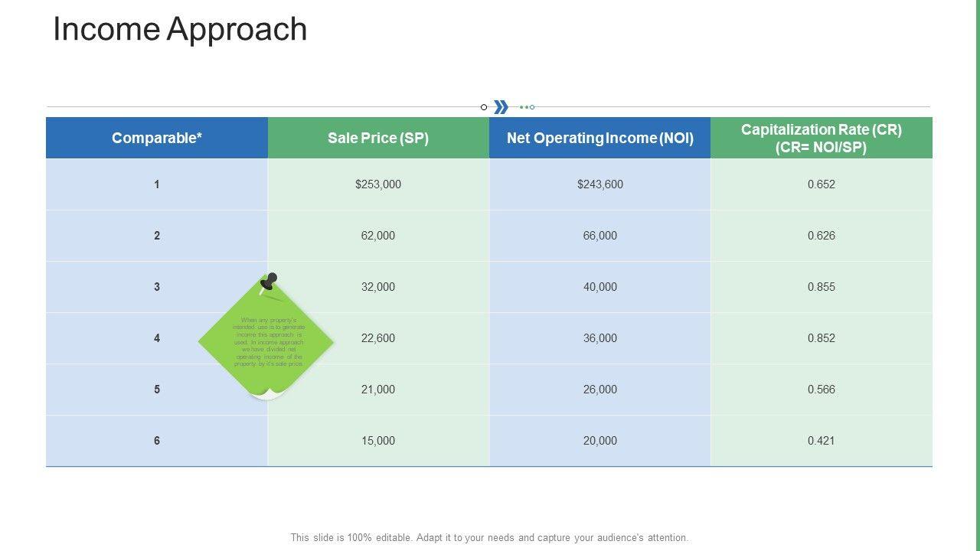The height and width of the screenshot is (551, 980).
Task: Click comparable number 6 row label
Action: 157,441
